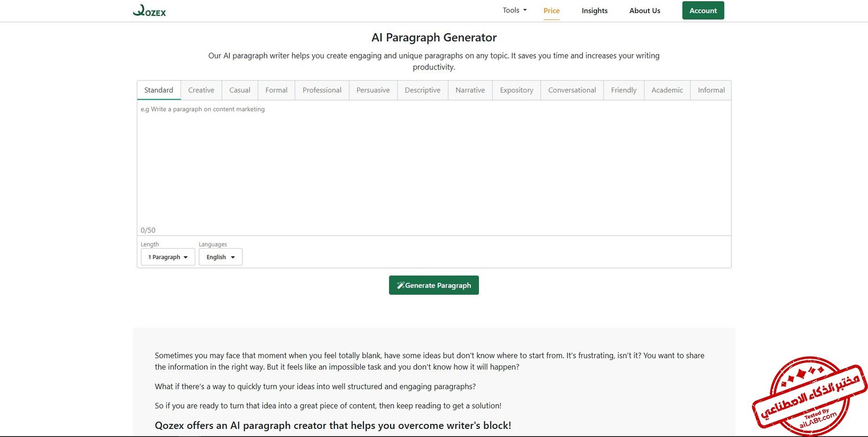Switch to the Professional tab
Screen dimensions: 868x437
point(322,90)
